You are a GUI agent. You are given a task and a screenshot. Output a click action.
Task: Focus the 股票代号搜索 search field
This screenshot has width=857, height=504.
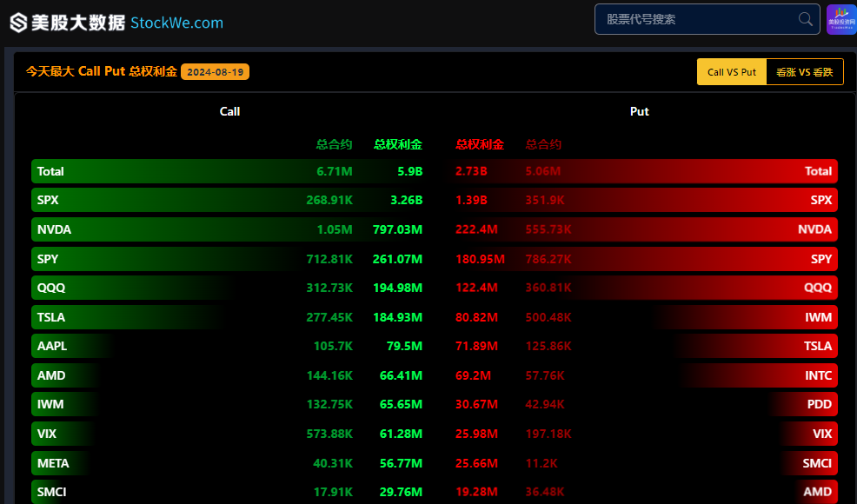707,19
